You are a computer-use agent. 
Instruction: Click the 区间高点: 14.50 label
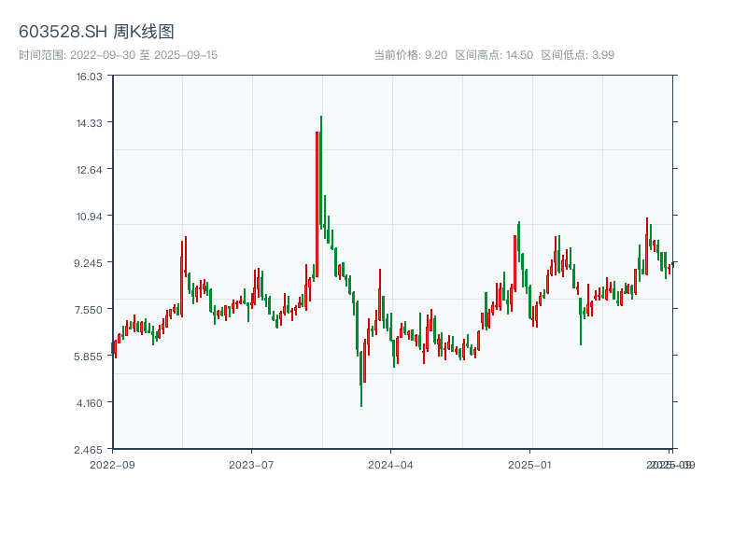(494, 55)
